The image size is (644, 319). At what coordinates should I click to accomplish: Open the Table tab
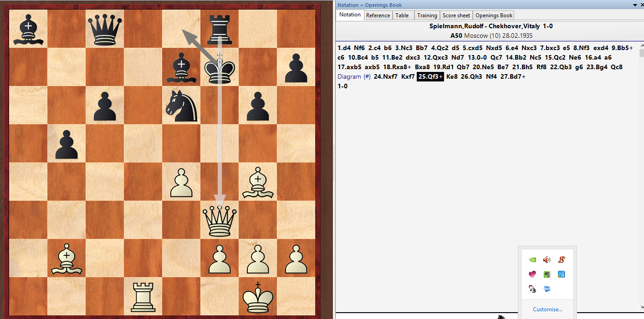point(402,15)
